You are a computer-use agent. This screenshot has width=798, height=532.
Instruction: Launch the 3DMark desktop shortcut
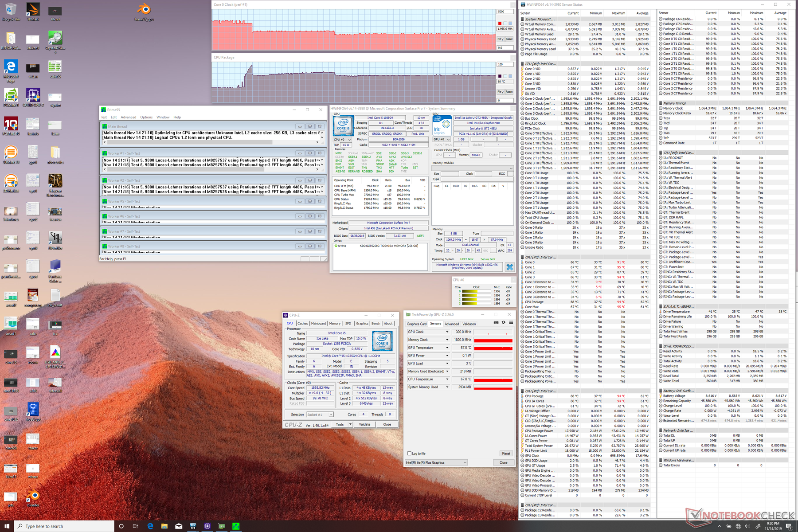pos(33,12)
